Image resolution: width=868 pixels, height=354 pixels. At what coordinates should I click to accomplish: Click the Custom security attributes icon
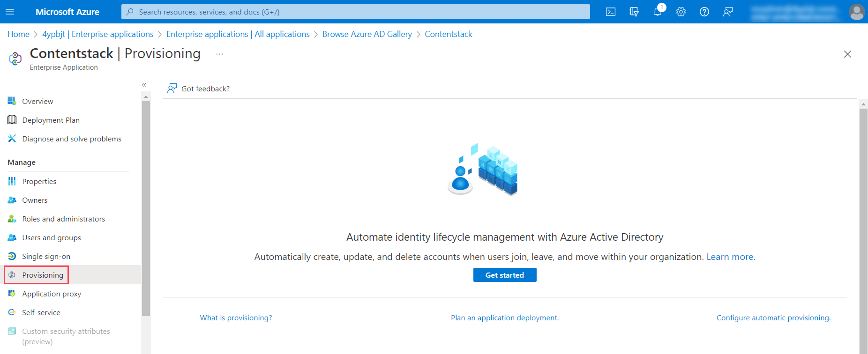(x=12, y=331)
